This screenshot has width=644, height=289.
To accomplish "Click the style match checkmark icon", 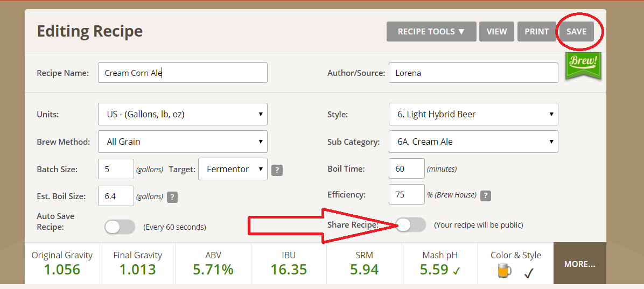I will [x=529, y=273].
